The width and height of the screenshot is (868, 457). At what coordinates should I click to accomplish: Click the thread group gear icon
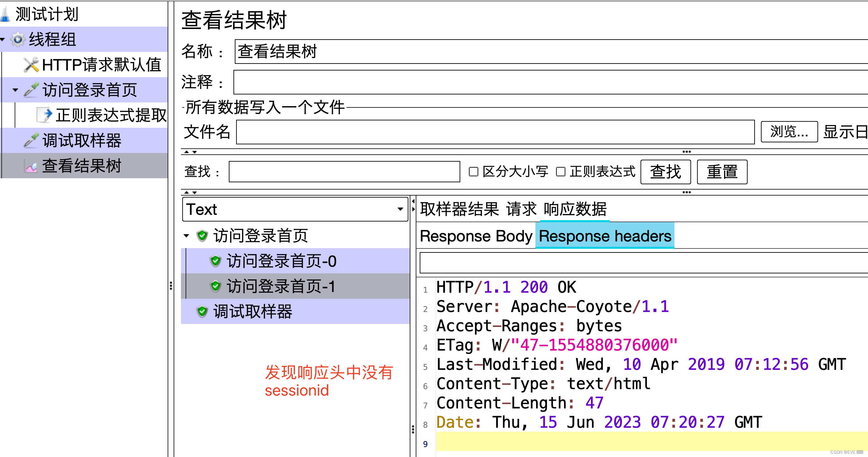tap(18, 40)
